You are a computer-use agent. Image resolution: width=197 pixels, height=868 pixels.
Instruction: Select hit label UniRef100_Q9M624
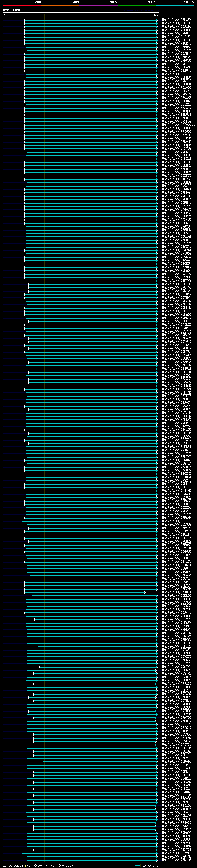177,152
